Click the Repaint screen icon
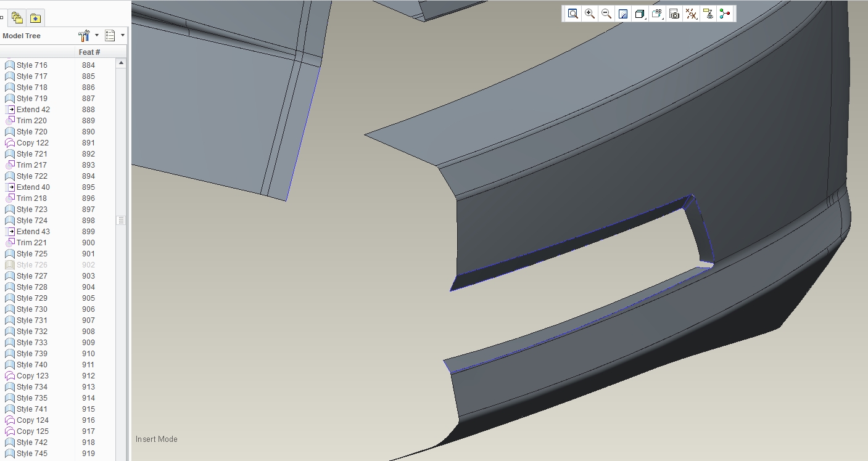 tap(623, 14)
